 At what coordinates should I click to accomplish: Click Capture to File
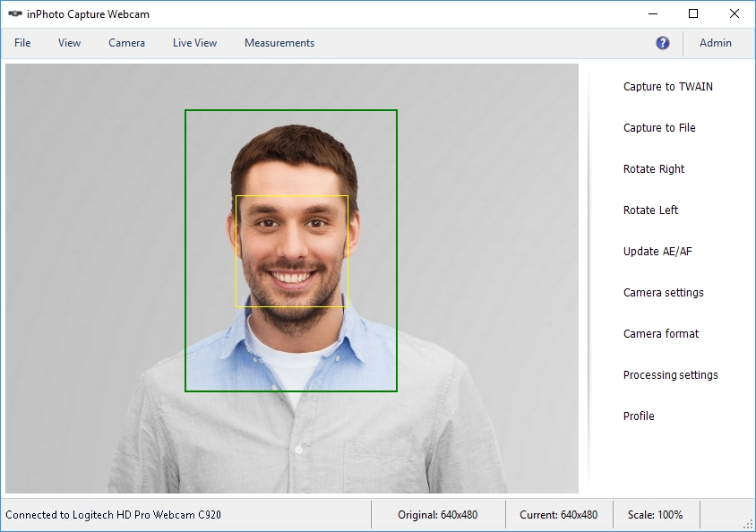(x=659, y=128)
